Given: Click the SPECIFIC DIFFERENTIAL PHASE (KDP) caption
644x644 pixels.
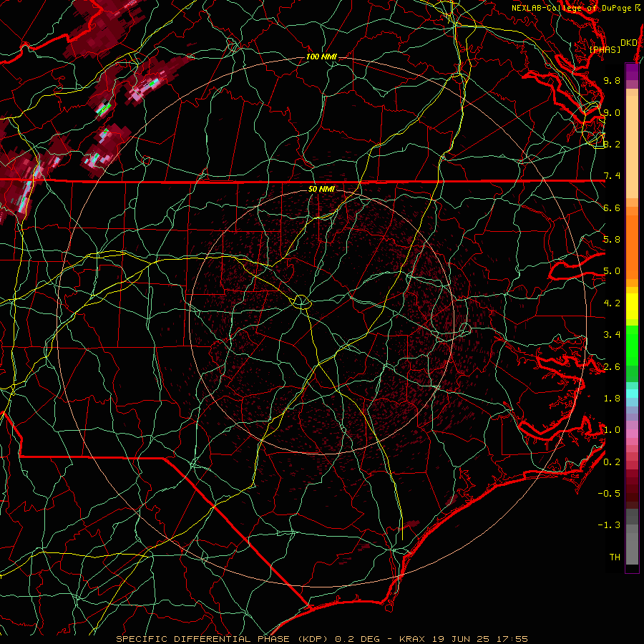Looking at the screenshot, I should click(x=223, y=639).
